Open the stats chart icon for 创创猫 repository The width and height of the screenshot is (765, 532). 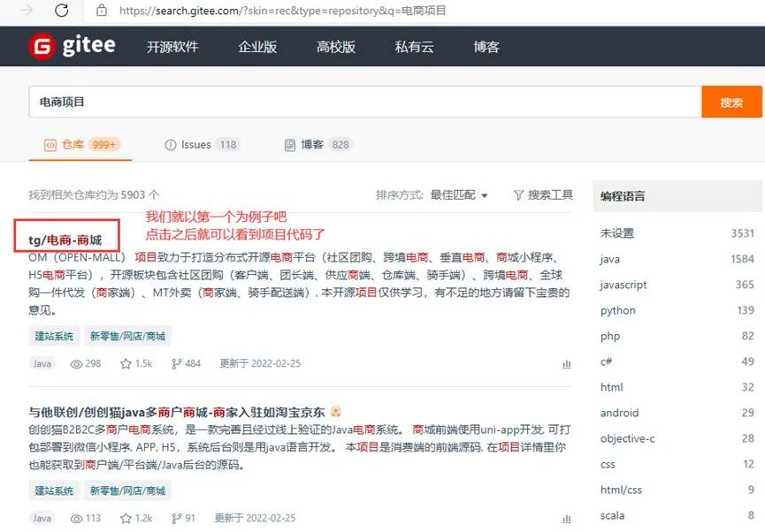[x=566, y=519]
